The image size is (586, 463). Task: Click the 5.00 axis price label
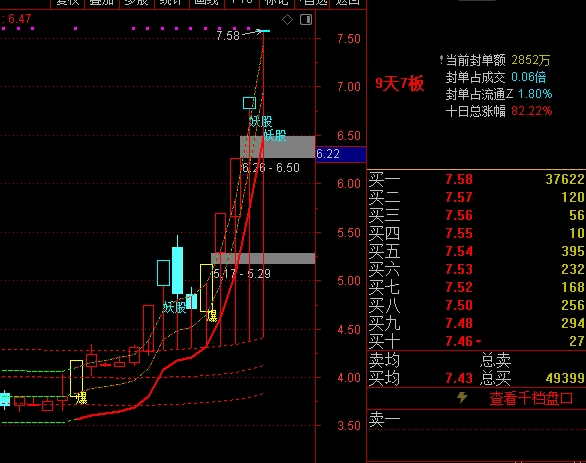point(349,281)
